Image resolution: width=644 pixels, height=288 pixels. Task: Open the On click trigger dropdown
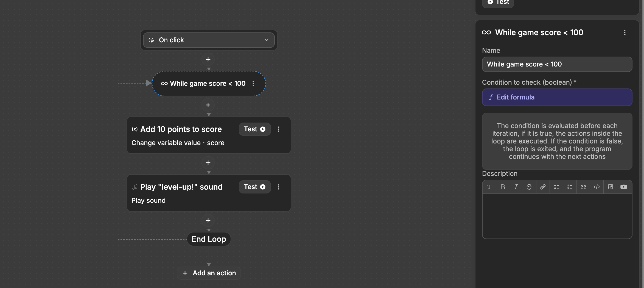click(266, 40)
